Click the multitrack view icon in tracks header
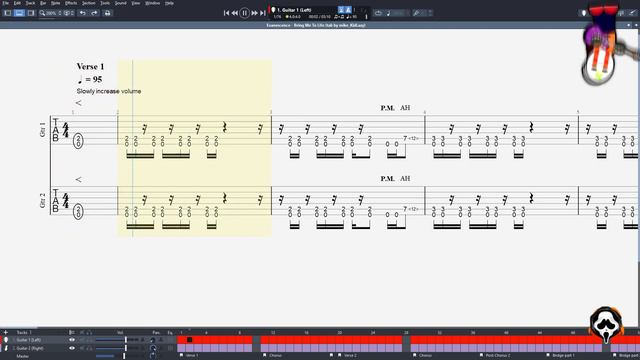This screenshot has height=360, width=640. (72, 332)
